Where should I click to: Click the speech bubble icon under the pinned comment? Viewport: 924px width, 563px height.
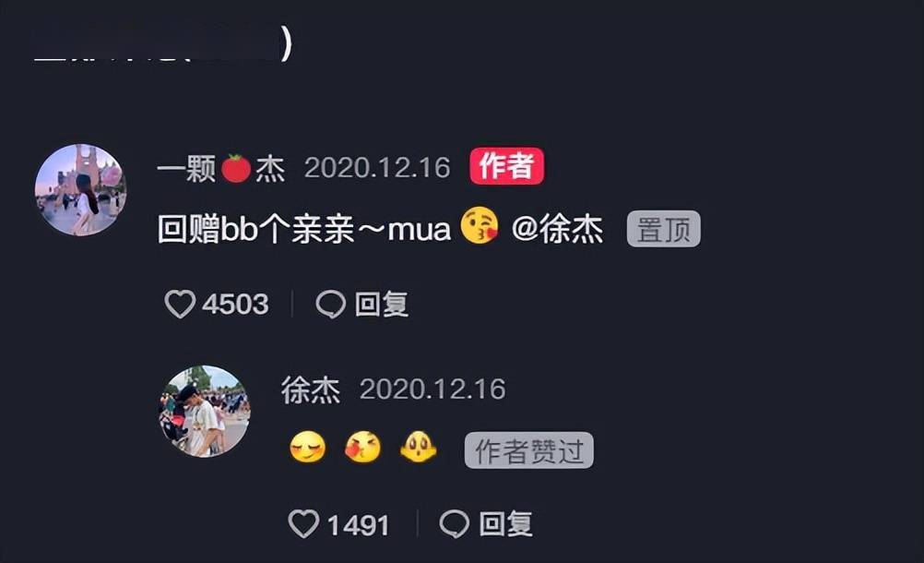click(x=330, y=305)
